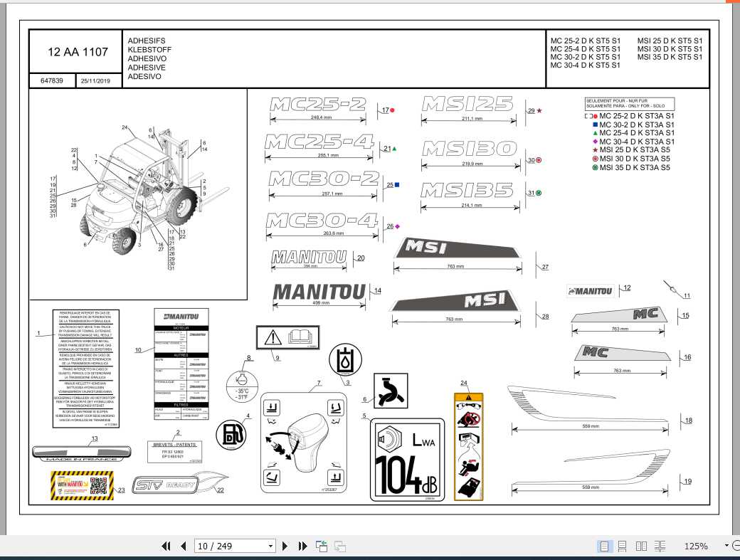The width and height of the screenshot is (740, 560).
Task: Switch to single page view
Action: point(604,546)
